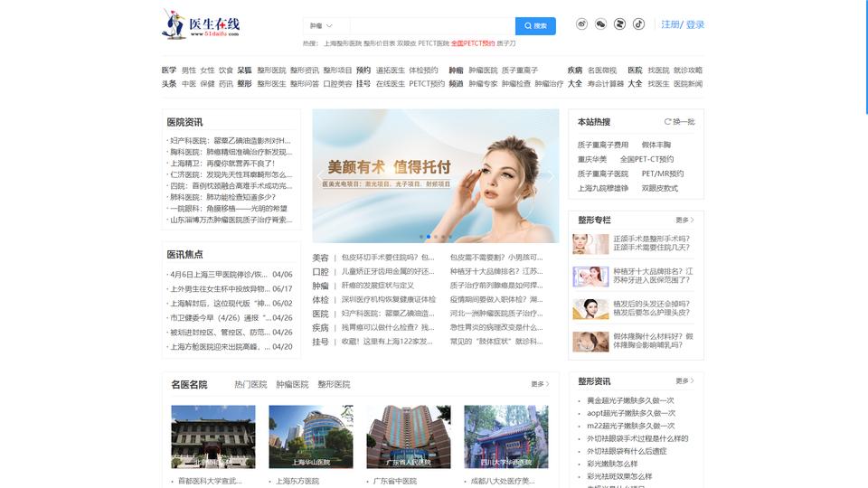The height and width of the screenshot is (488, 868).
Task: Open article 肝癌的发展症状与定义
Action: point(378,286)
